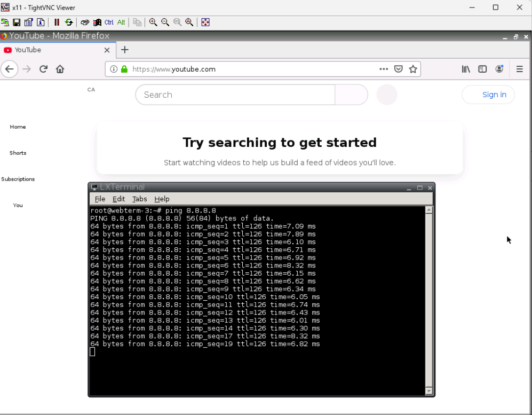Click the YouTube Sign in button
532x415 pixels.
pos(488,95)
